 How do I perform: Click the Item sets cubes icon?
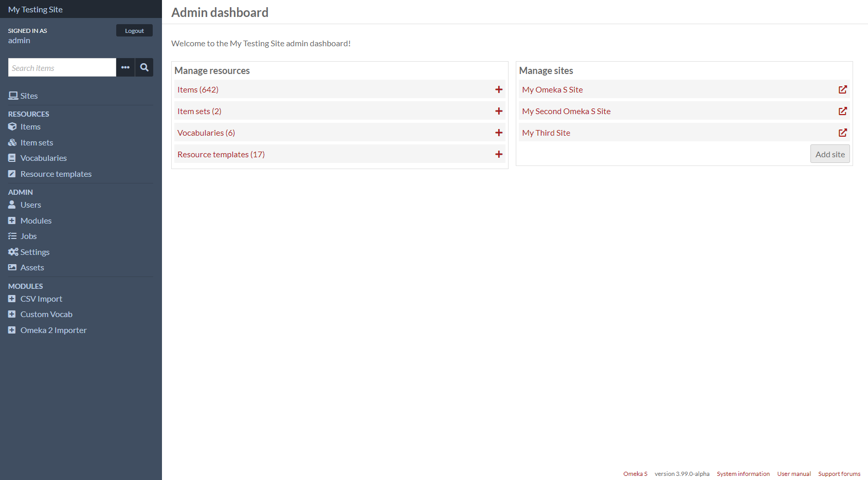[12, 142]
